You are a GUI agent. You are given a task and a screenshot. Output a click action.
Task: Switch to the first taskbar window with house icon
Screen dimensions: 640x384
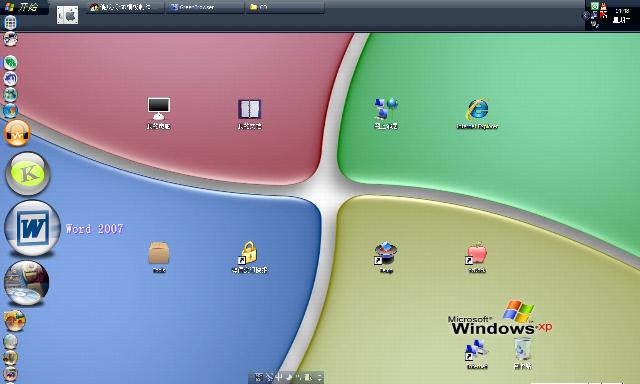click(125, 7)
